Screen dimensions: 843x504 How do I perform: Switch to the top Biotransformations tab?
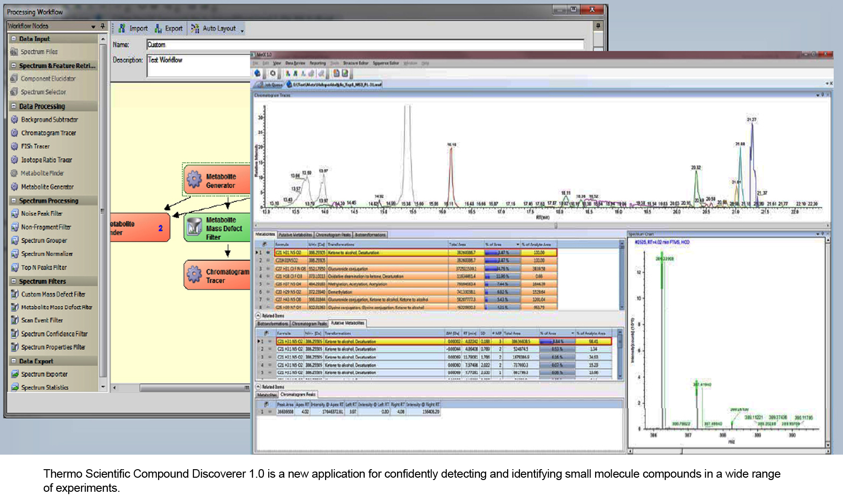[370, 235]
